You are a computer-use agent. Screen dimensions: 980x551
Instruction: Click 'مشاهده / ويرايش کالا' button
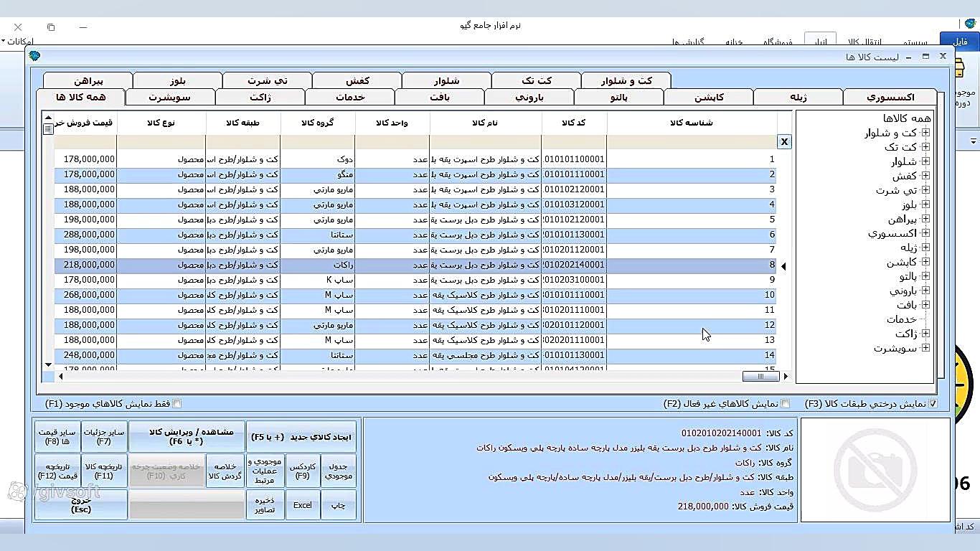[187, 436]
